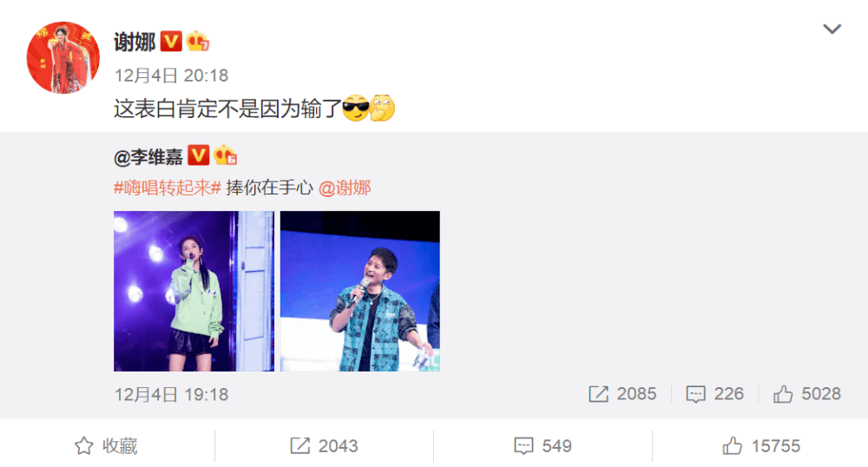The height and width of the screenshot is (467, 868).
Task: Click the crown membership icon beside 李维嘉
Action: [226, 155]
